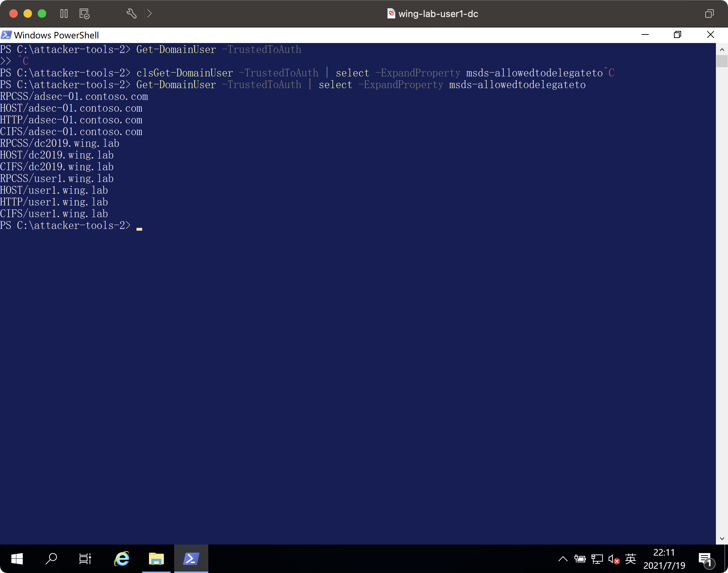Open Windows taskbar search
Viewport: 728px width, 573px height.
click(51, 559)
